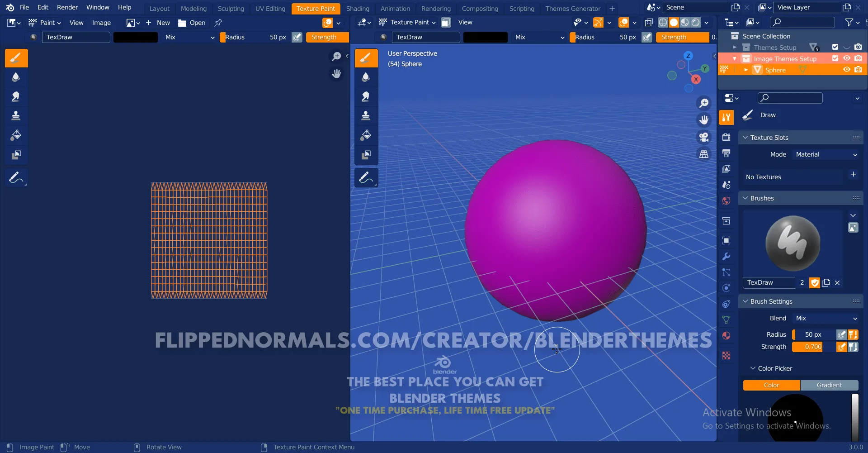Select the Draw brush tool
The width and height of the screenshot is (868, 453).
point(16,58)
